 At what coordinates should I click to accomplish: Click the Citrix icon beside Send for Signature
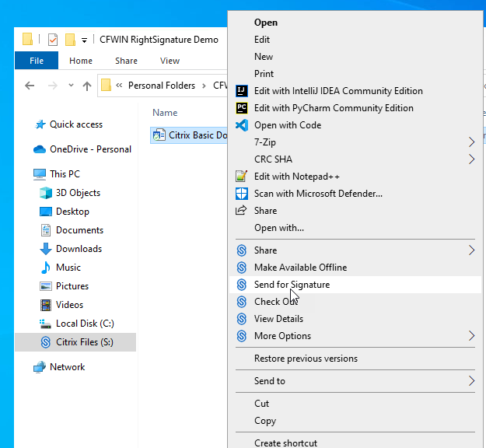click(x=241, y=285)
